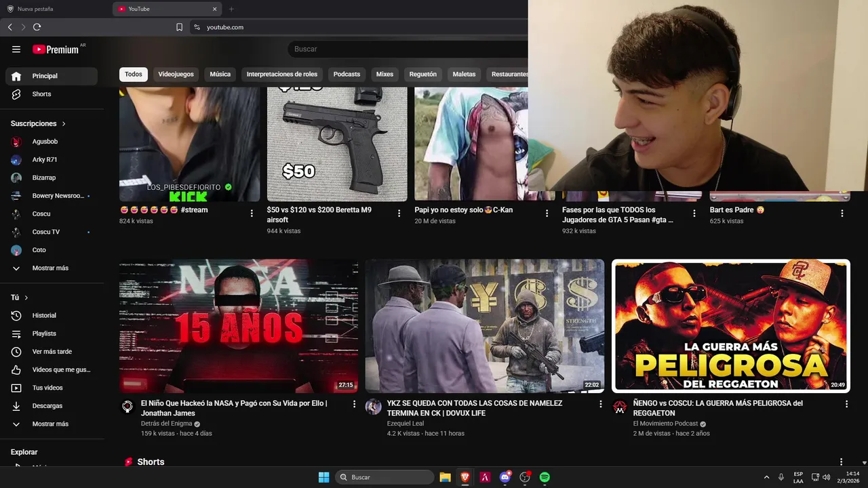The image size is (868, 488).
Task: Bookmark page with address bar icon
Action: pyautogui.click(x=179, y=27)
